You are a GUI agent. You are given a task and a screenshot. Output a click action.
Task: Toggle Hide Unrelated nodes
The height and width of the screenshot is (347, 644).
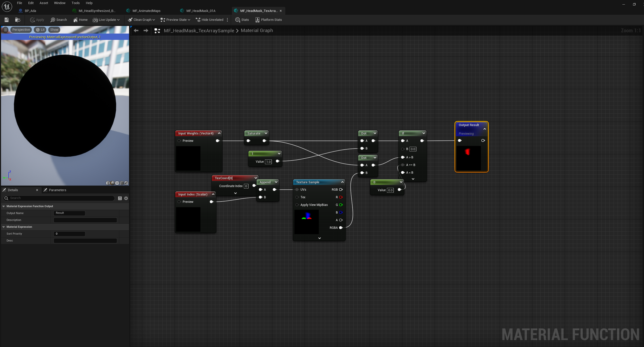pyautogui.click(x=209, y=20)
